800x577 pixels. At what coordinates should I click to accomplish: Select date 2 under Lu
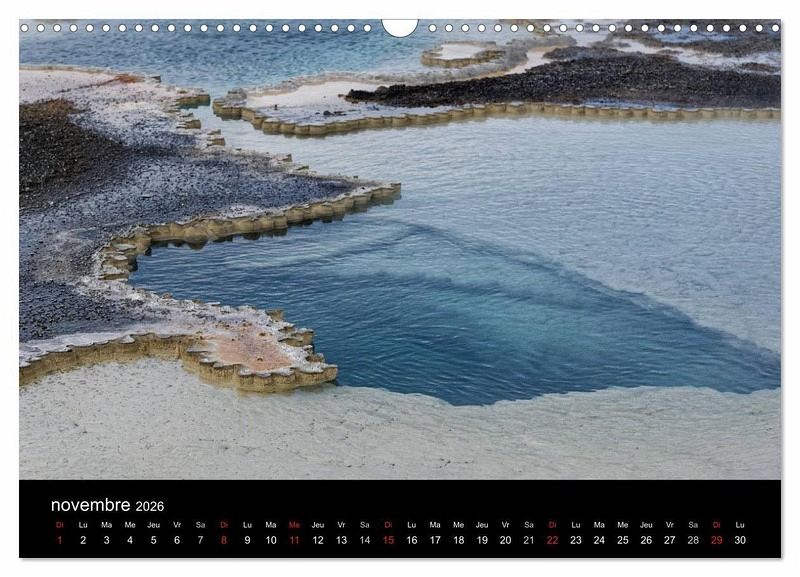[x=83, y=540]
